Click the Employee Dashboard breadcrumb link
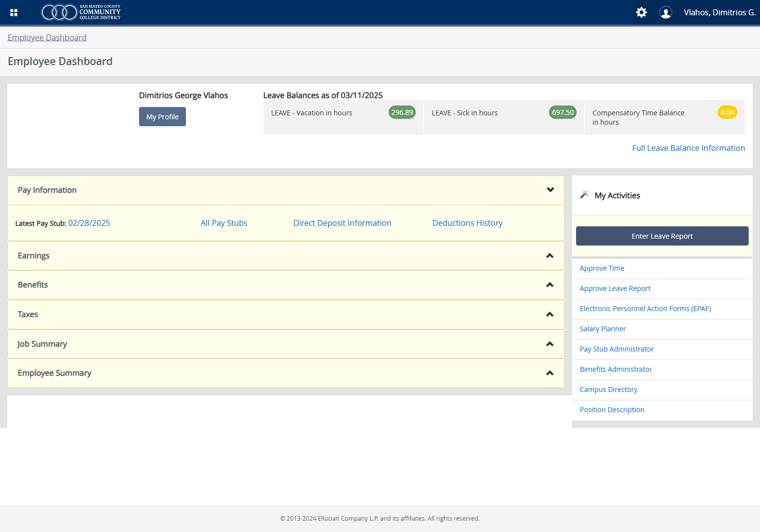The width and height of the screenshot is (760, 532). click(x=47, y=37)
